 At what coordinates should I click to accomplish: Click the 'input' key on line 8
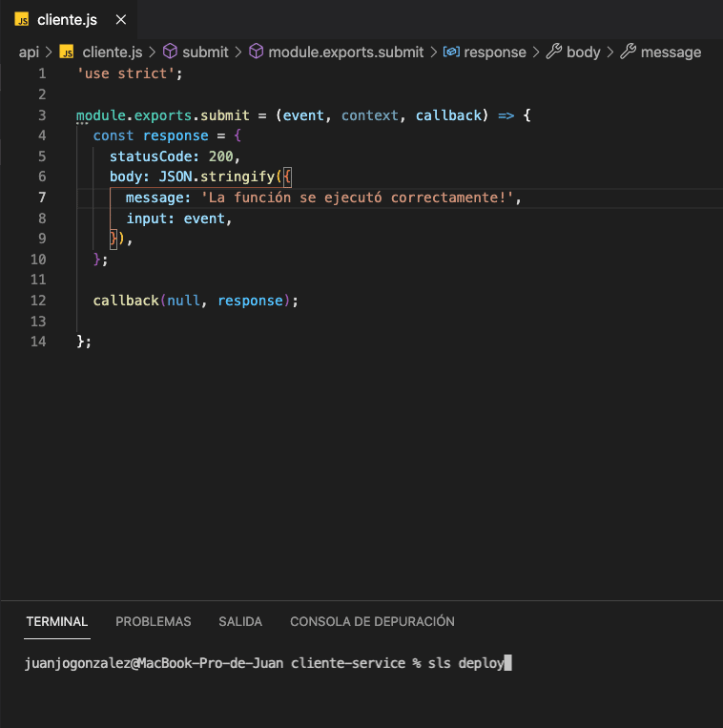[x=146, y=218]
